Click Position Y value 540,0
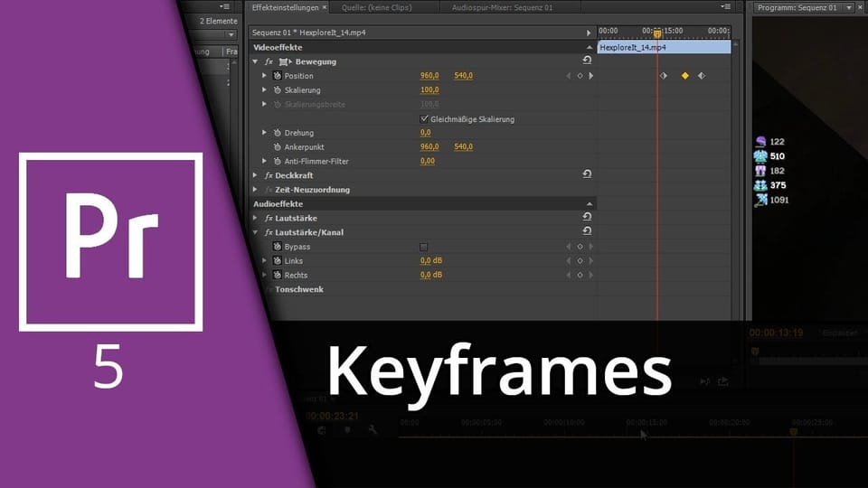Screen dimensions: 868x488 point(463,76)
